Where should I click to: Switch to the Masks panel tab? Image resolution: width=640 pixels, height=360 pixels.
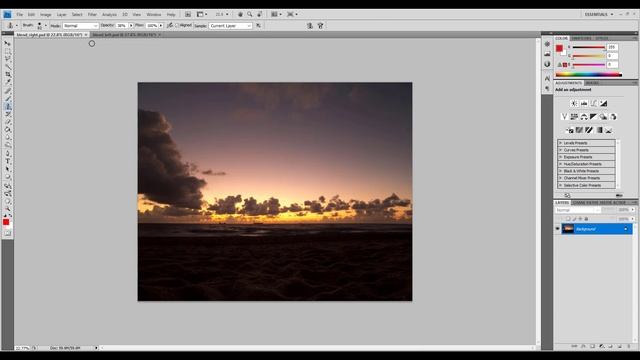(592, 83)
